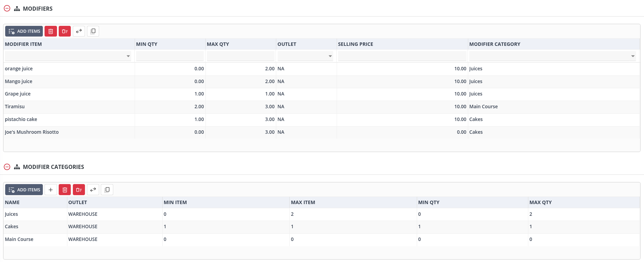644x262 pixels.
Task: Click the copy icon in Modifiers toolbar
Action: tap(93, 31)
